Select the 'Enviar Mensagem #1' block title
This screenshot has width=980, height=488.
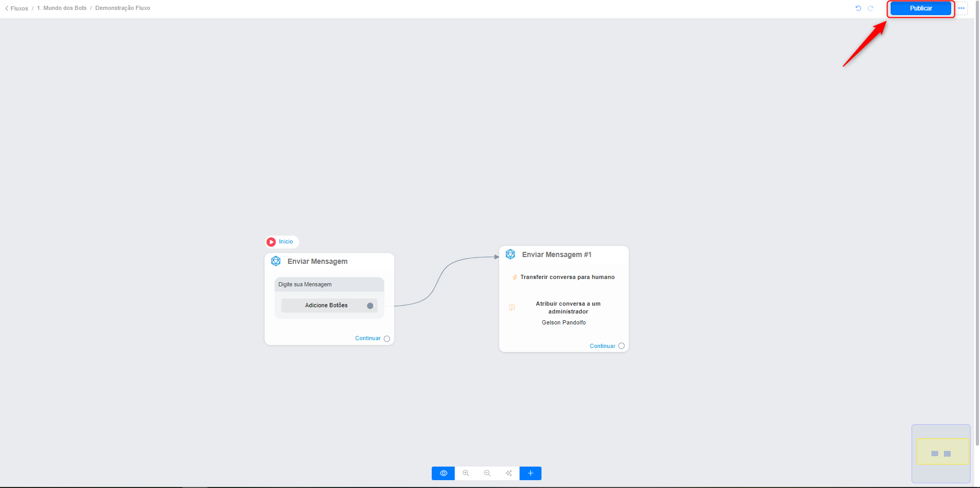(557, 254)
